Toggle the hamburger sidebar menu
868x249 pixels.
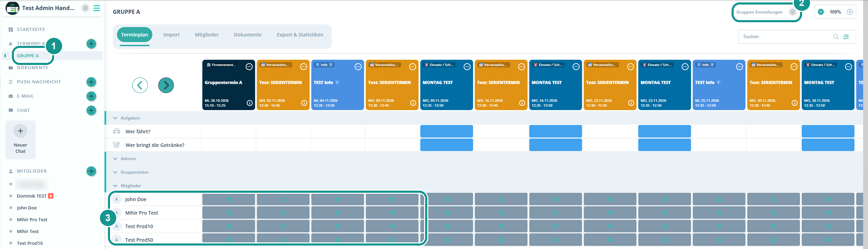pyautogui.click(x=97, y=8)
